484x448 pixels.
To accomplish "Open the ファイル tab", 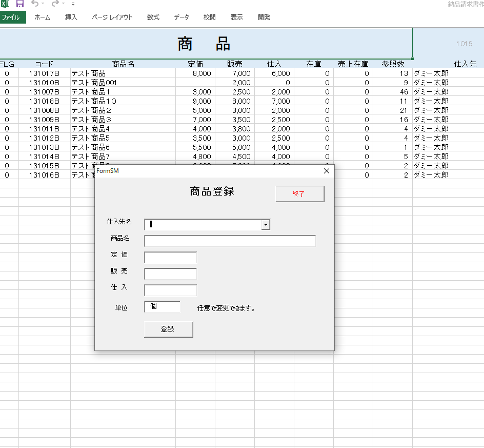I will point(12,17).
